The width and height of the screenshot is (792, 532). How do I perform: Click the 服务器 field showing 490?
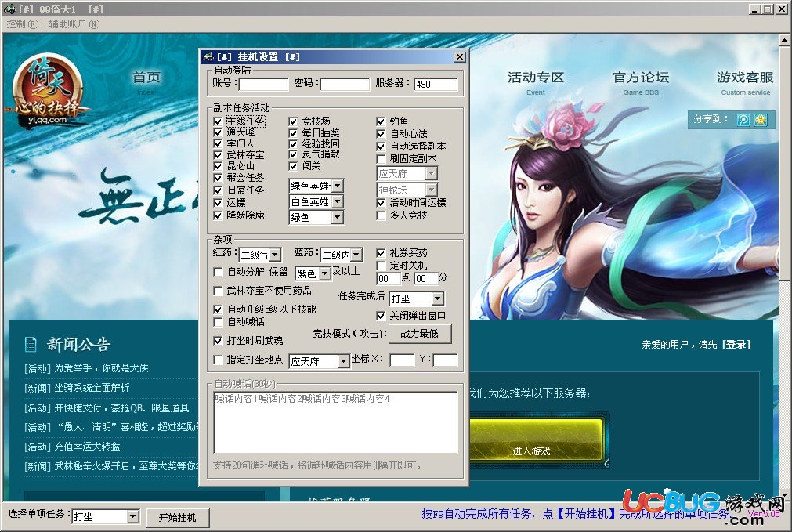tap(436, 84)
